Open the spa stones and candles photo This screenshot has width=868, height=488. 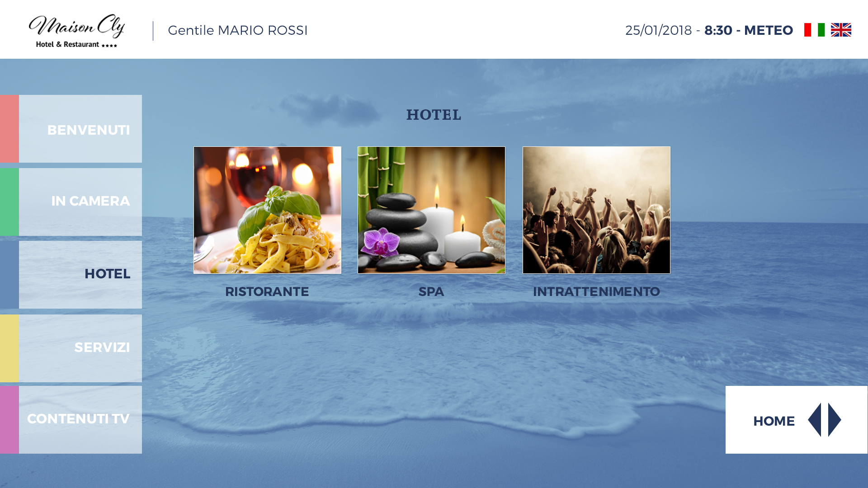click(432, 210)
